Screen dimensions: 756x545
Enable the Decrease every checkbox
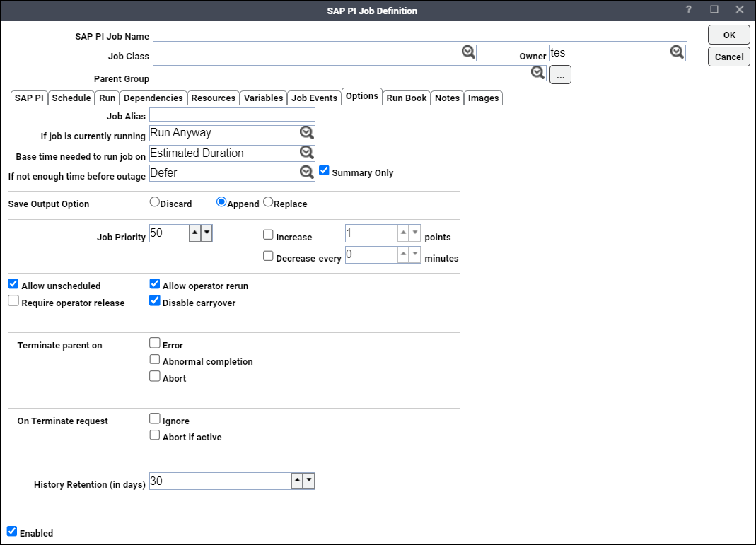(268, 256)
